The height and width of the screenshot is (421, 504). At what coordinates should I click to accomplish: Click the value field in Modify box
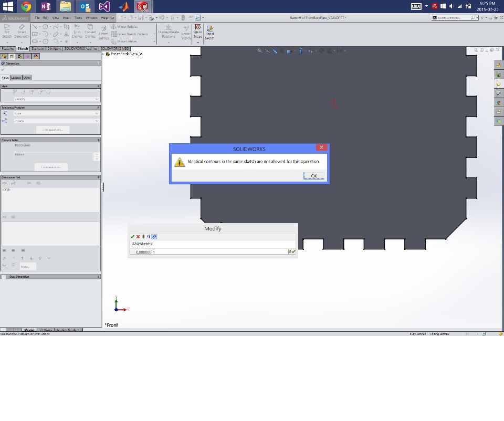coord(209,252)
